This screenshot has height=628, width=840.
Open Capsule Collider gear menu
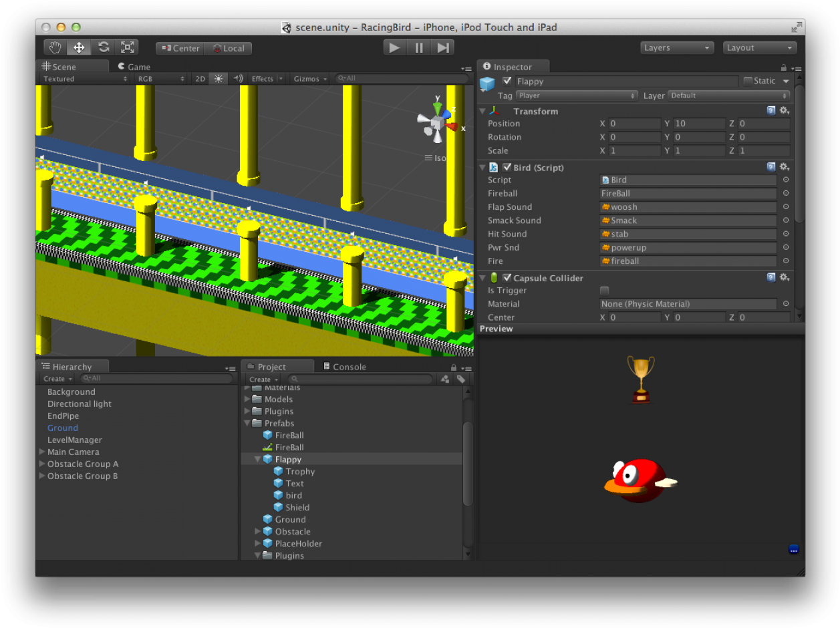coord(785,278)
